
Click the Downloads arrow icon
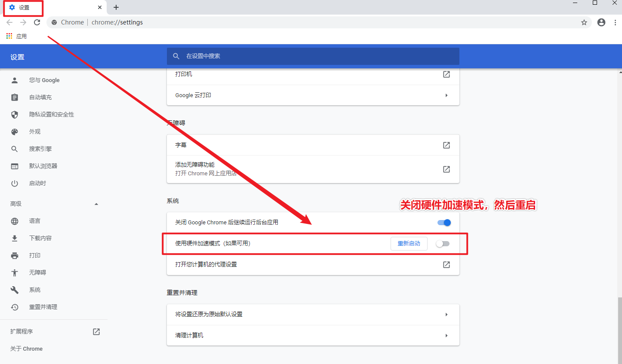[15, 239]
